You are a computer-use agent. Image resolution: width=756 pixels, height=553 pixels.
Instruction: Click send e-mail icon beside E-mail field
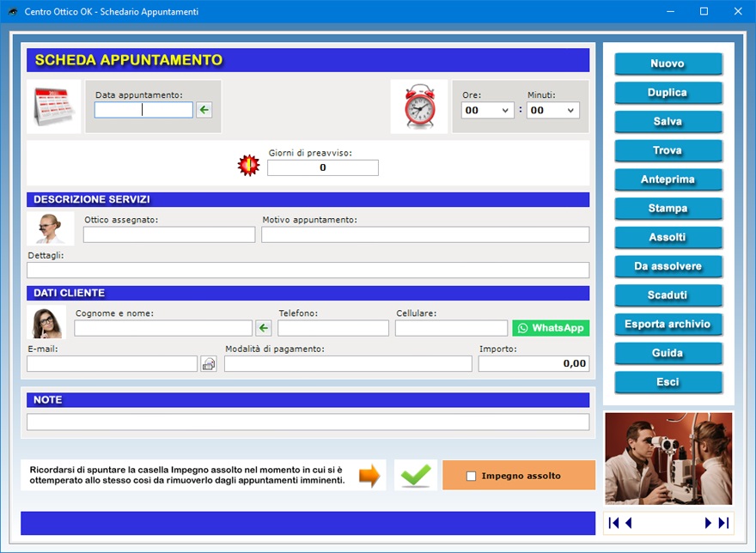(209, 364)
